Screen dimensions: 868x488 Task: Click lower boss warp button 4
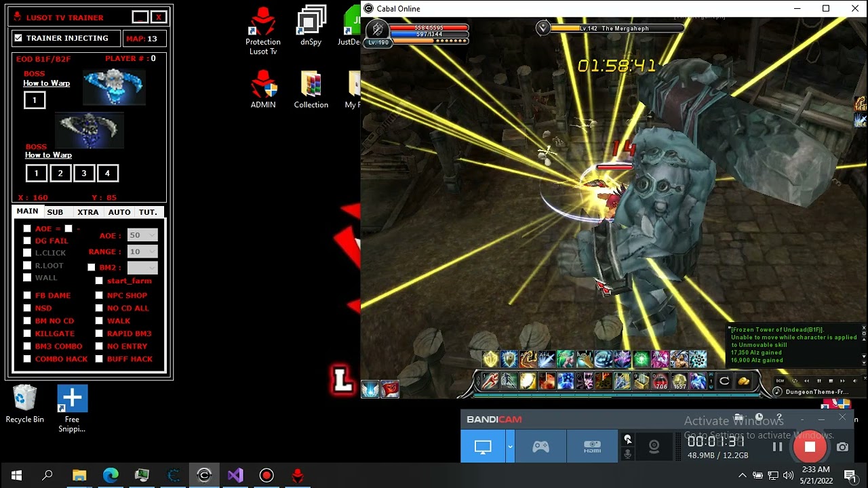click(107, 174)
